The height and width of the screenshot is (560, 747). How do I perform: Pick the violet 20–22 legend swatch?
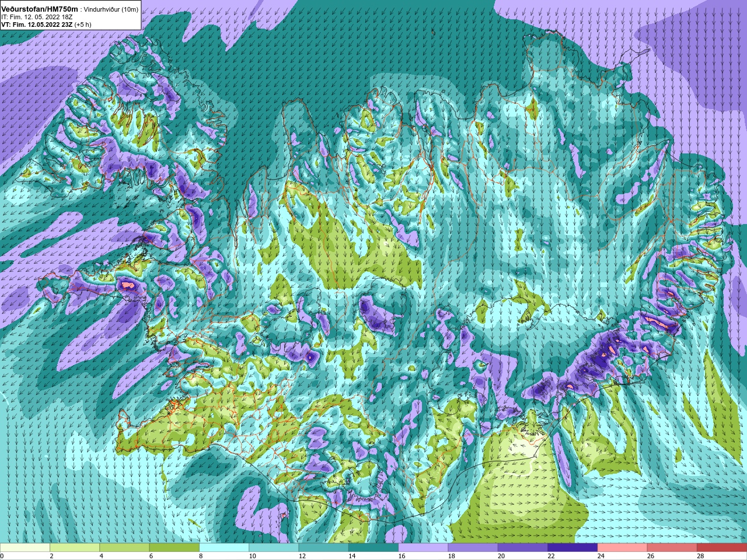click(522, 548)
